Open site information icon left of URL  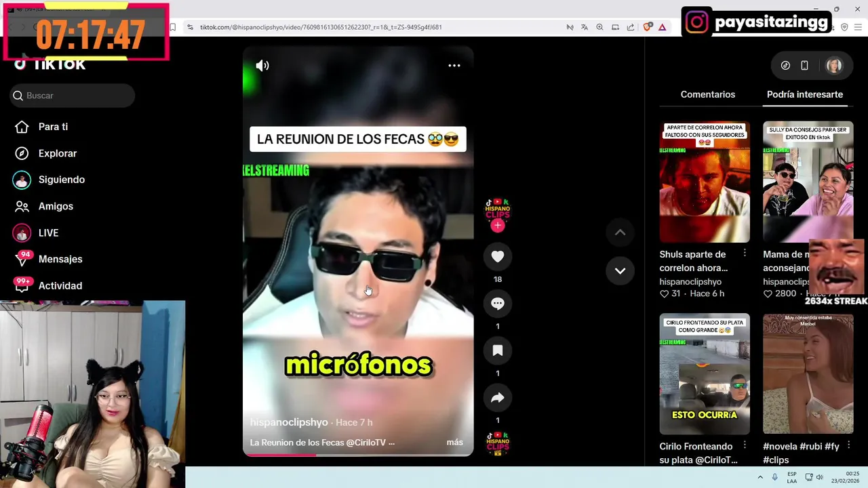click(190, 27)
